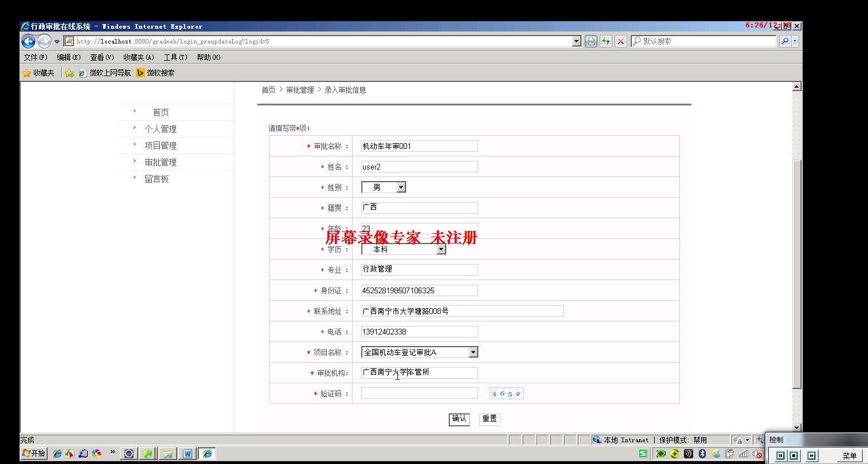The image size is (868, 464).
Task: Click the vertical scrollbar thumb
Action: 796,274
